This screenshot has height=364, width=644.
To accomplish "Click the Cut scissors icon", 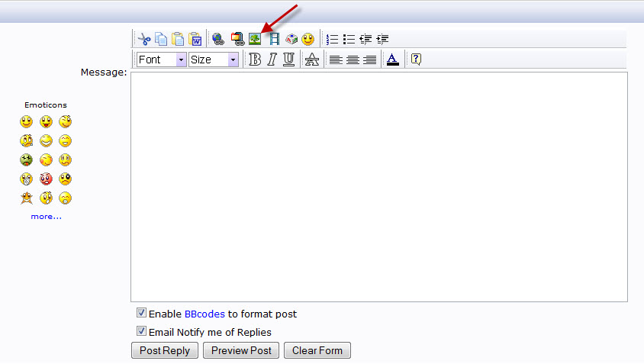I will [143, 39].
